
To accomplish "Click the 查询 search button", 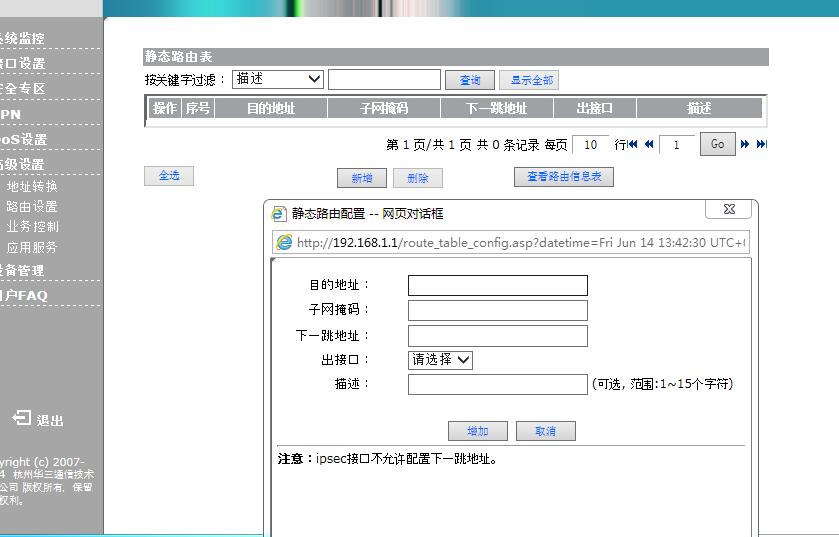I will [470, 80].
